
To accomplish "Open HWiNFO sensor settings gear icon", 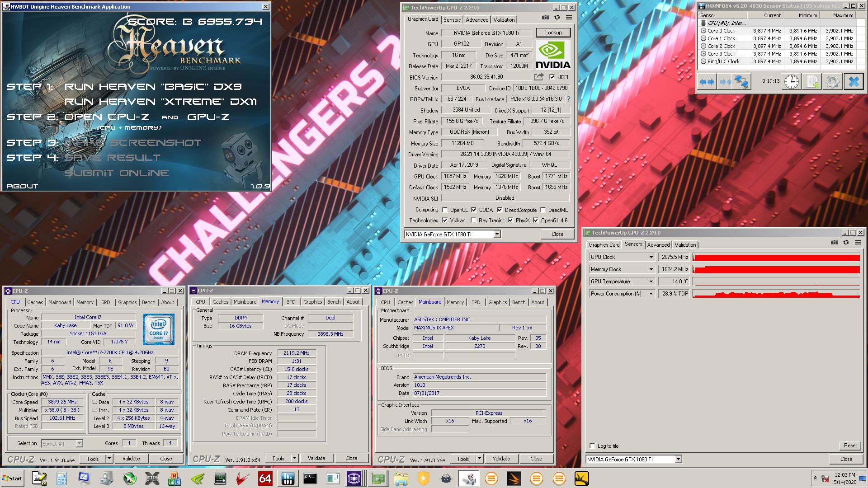I will pyautogui.click(x=833, y=82).
